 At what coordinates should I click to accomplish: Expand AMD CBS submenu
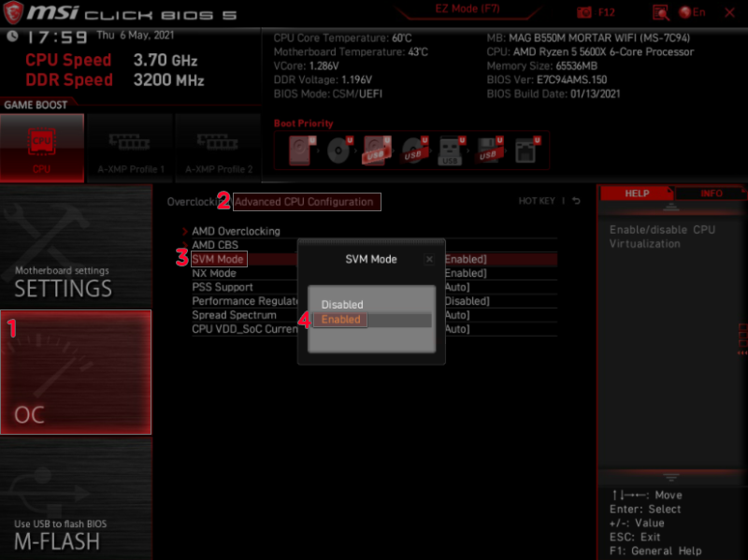pos(215,245)
